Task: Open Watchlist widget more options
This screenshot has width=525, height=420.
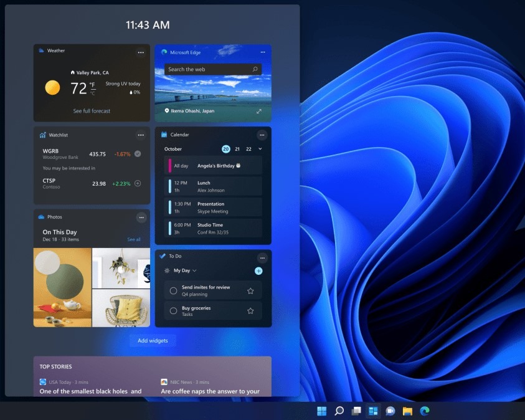Action: click(141, 135)
